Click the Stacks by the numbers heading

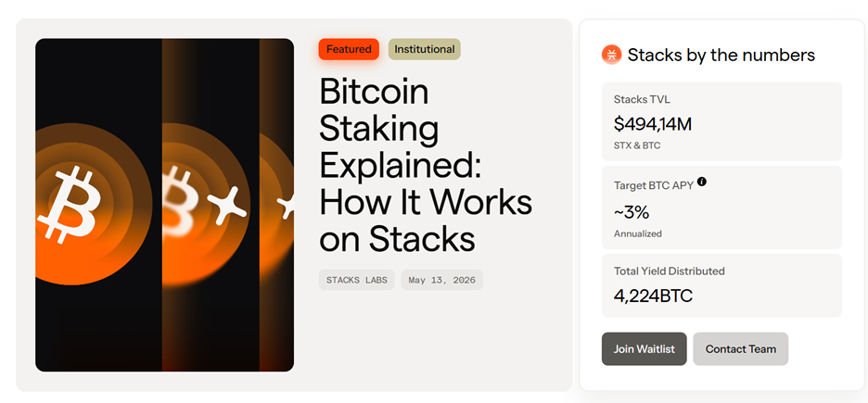pyautogui.click(x=721, y=55)
